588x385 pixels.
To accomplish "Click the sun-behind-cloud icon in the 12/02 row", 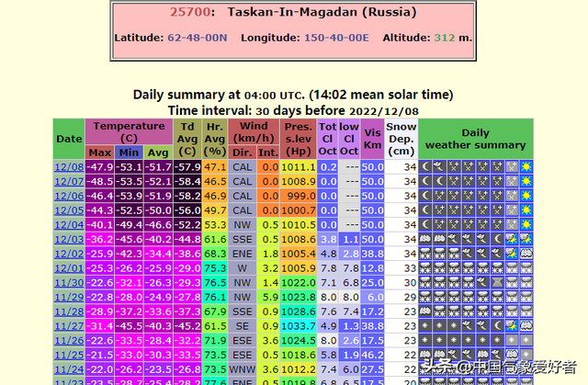I will (512, 254).
